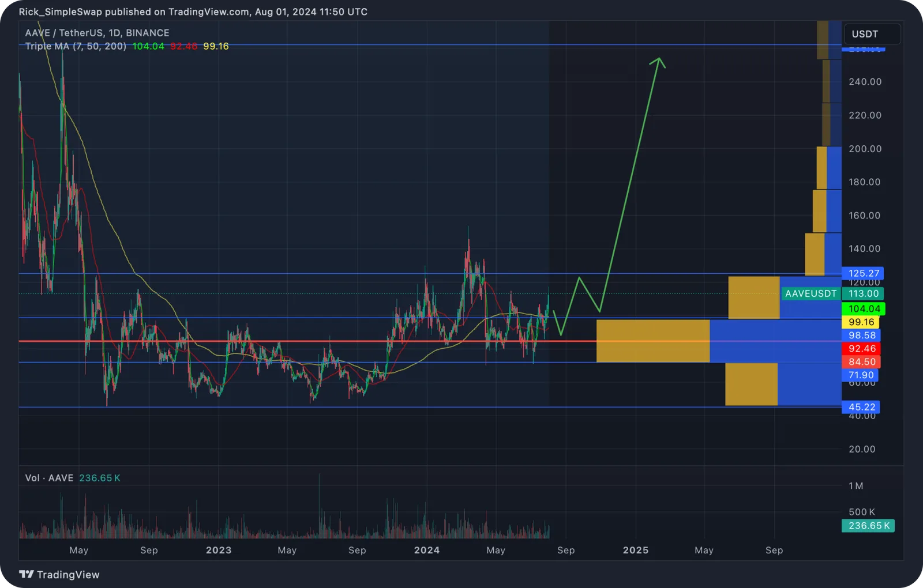Click the 2025 label on time axis

[x=636, y=551]
